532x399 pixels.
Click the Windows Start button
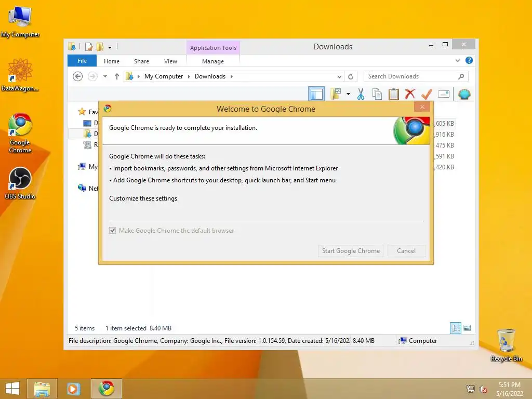(x=12, y=389)
